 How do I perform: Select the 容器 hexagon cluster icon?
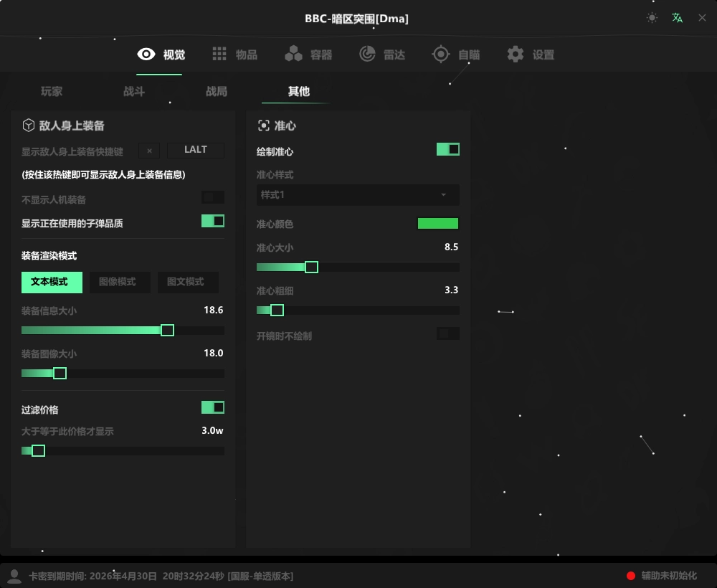(x=293, y=54)
